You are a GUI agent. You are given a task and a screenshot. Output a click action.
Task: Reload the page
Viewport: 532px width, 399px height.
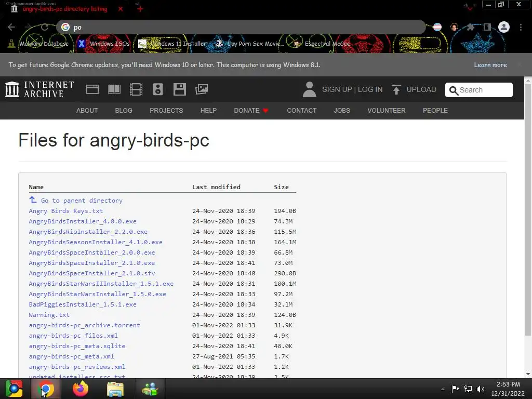[x=45, y=27]
